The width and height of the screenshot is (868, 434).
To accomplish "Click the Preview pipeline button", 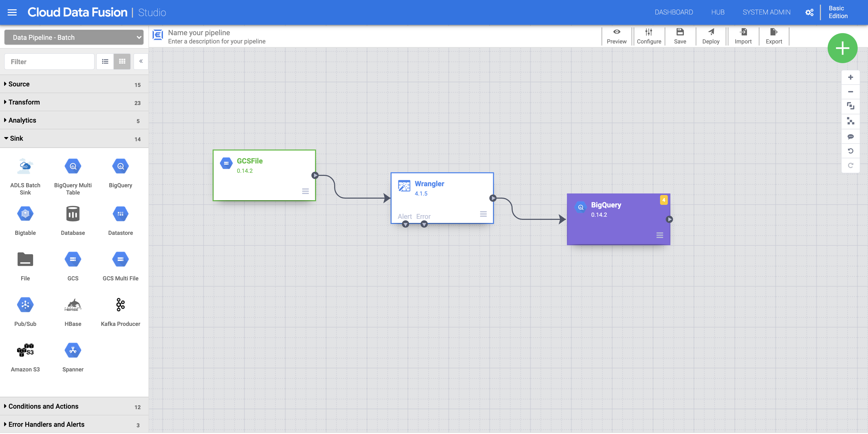I will 616,36.
